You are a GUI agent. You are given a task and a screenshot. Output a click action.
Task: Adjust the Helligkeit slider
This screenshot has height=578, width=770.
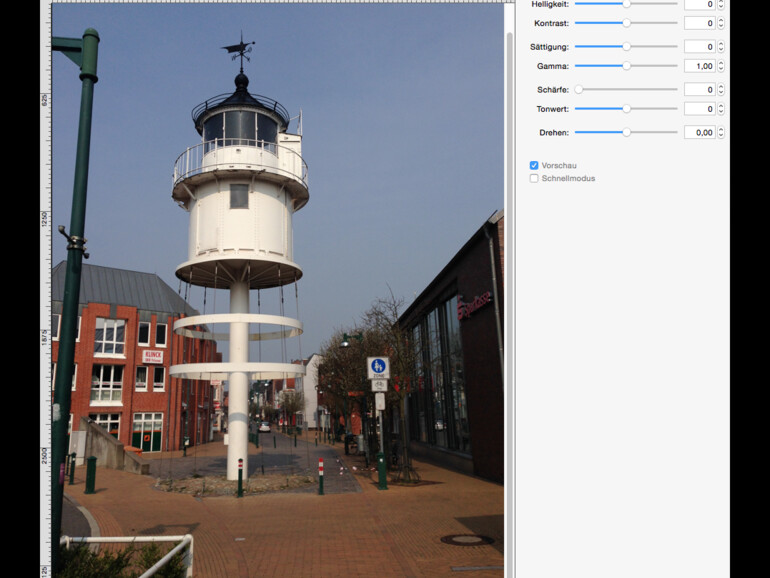[x=626, y=4]
